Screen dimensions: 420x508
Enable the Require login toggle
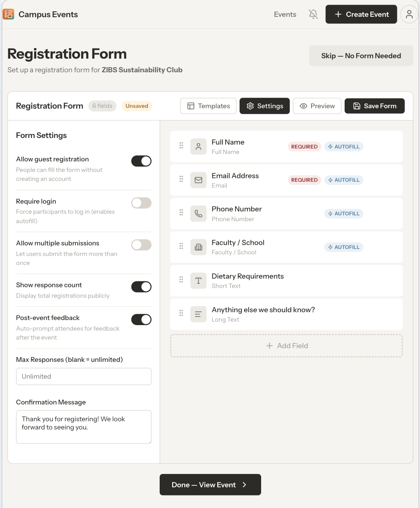pos(141,203)
